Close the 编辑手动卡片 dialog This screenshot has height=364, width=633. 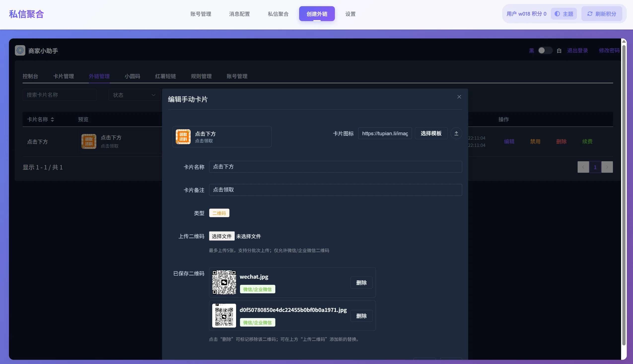click(x=459, y=97)
